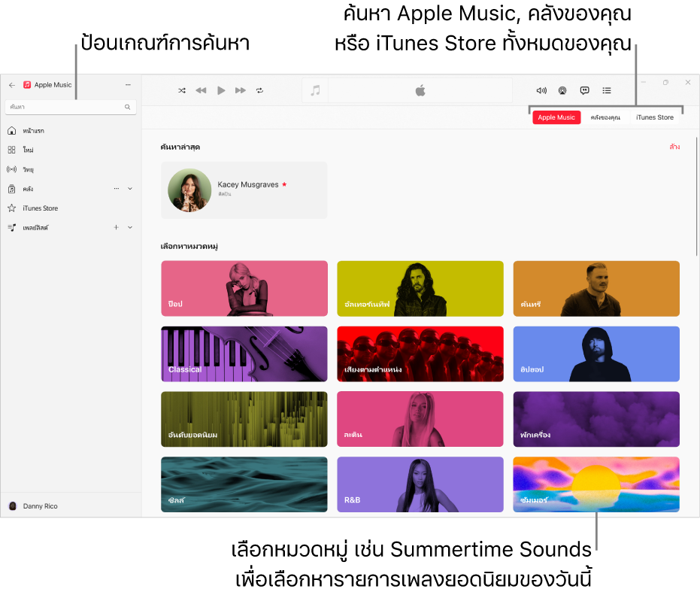Open the Kacey Musgraves recent search result

coord(244,190)
